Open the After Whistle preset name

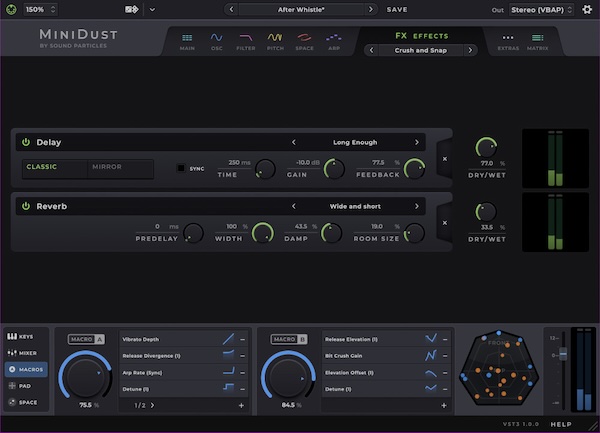301,10
